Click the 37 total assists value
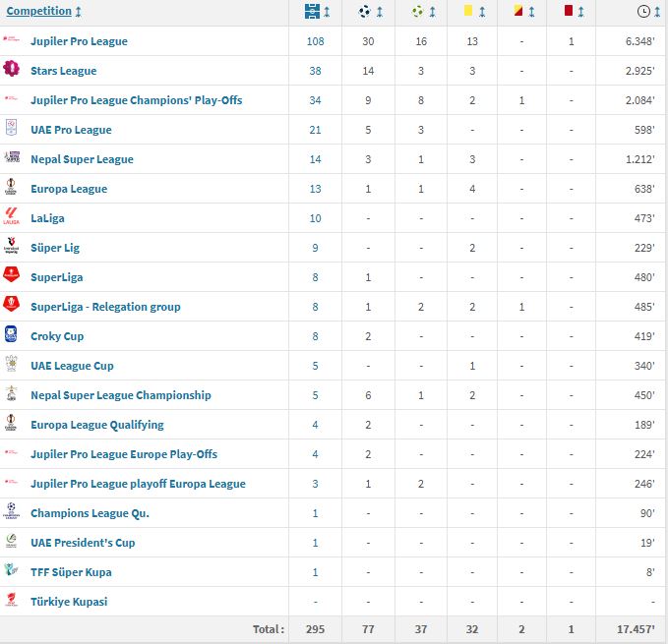The image size is (668, 644). pos(421,629)
